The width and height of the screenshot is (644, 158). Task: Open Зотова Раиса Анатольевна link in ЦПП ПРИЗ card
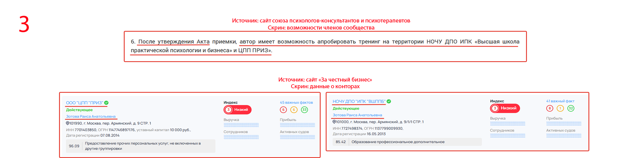[x=91, y=116]
